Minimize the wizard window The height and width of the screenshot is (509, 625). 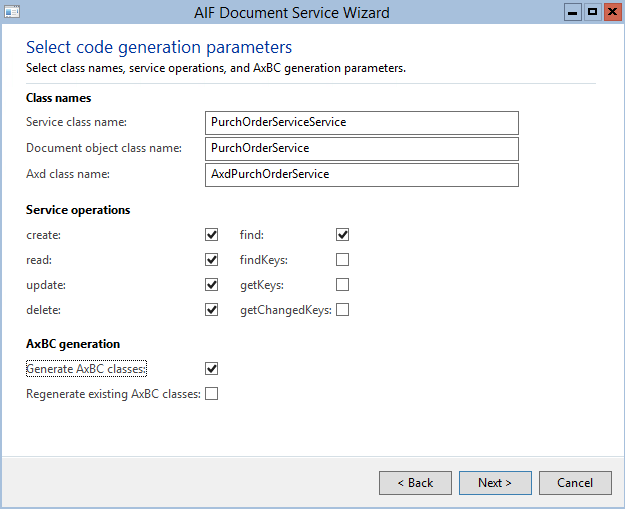(x=573, y=12)
